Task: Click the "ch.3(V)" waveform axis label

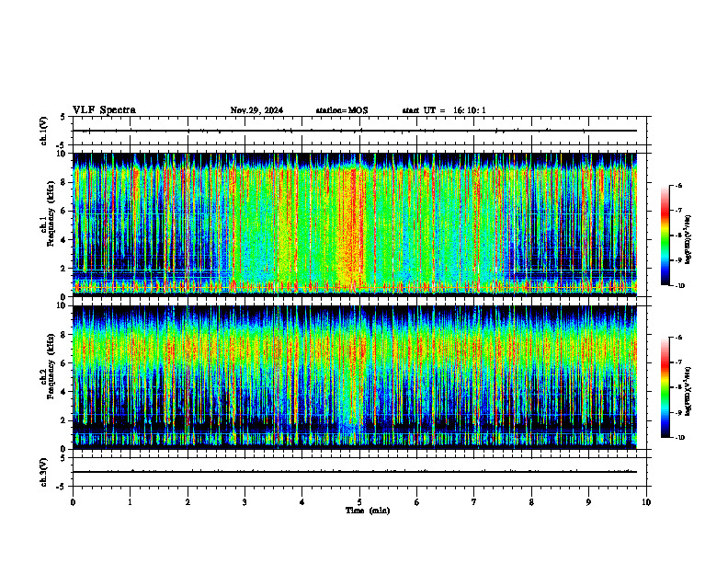Action: (44, 473)
